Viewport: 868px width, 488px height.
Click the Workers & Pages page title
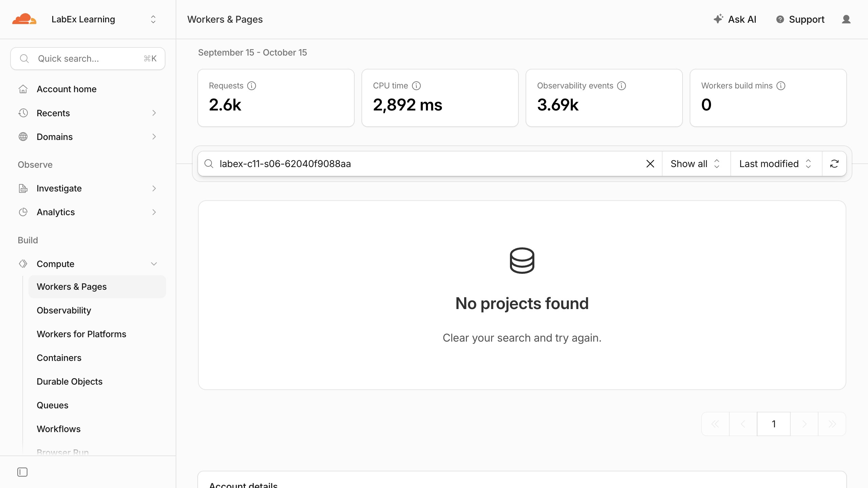225,19
